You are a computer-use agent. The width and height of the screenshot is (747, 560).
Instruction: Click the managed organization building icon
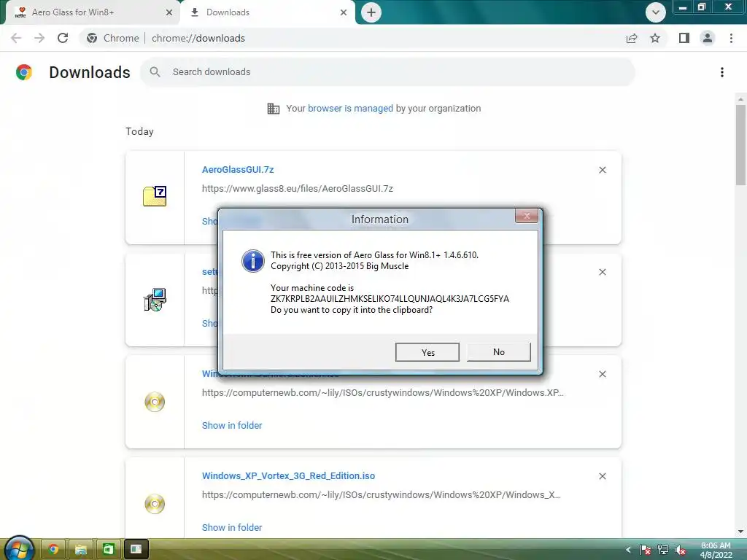pos(274,109)
